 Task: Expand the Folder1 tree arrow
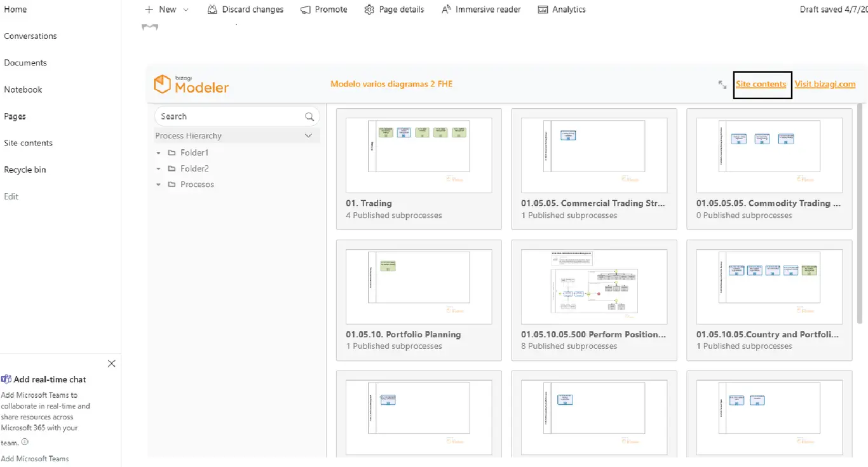click(x=158, y=152)
